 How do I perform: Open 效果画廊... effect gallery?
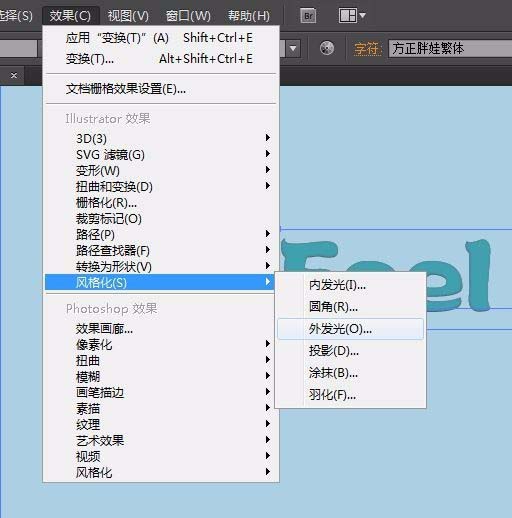click(x=161, y=328)
